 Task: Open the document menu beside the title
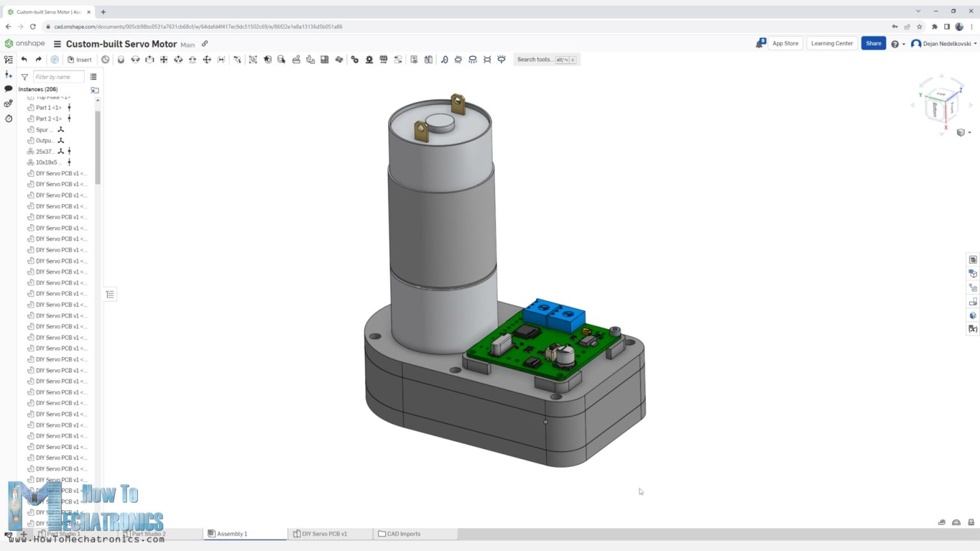(57, 44)
